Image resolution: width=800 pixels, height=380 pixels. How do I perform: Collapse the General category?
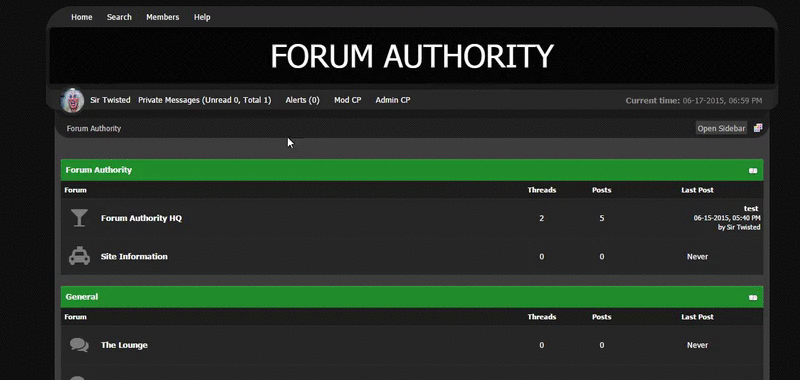[x=753, y=297]
